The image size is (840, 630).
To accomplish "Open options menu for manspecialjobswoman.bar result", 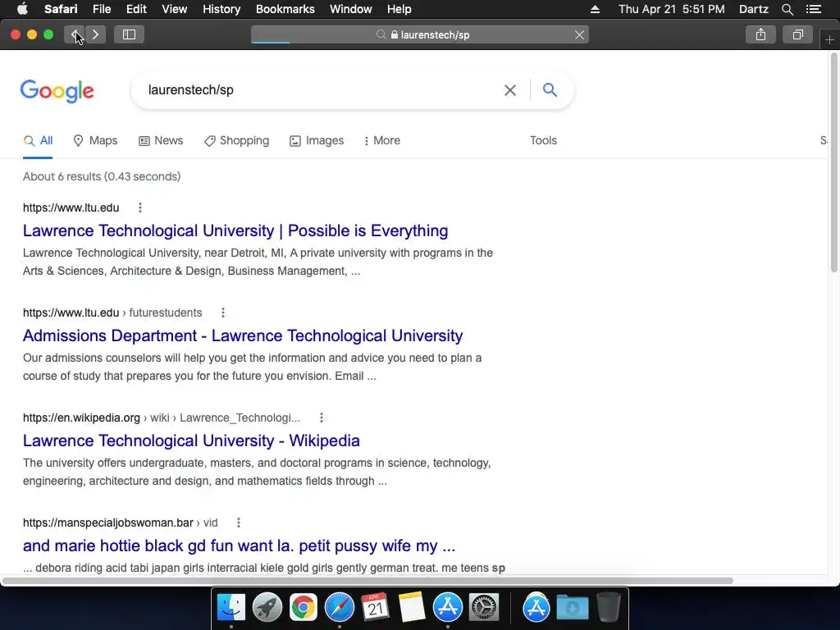I will tap(239, 523).
